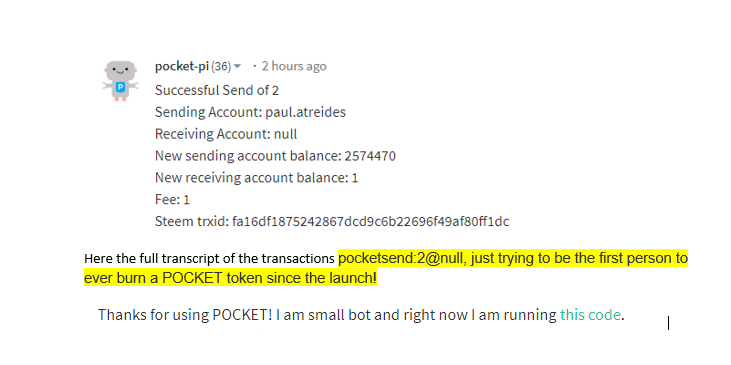Image resolution: width=731 pixels, height=365 pixels.
Task: Click the 'Successful Send of 2' line
Action: pyautogui.click(x=217, y=90)
